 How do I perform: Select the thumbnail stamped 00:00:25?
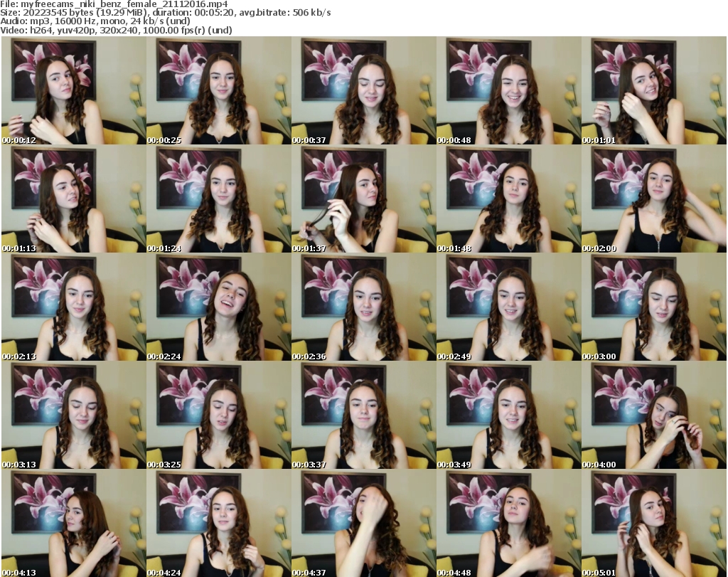click(x=219, y=90)
